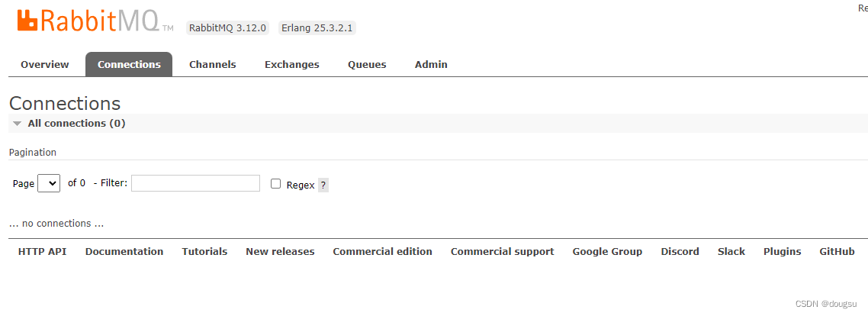Open the GitHub footer link
Viewport: 868px width, 316px height.
837,251
